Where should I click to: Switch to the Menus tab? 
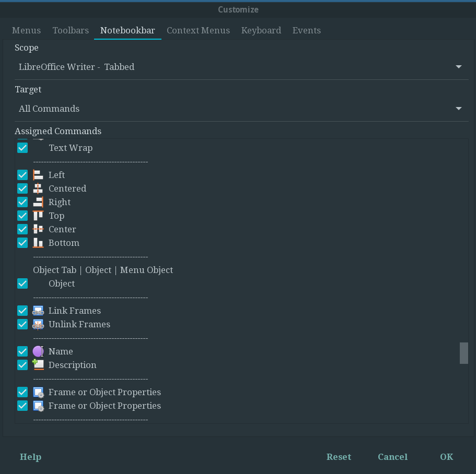(x=27, y=31)
